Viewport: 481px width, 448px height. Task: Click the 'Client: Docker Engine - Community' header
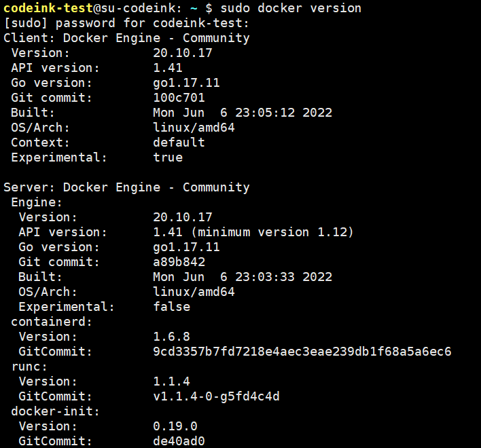pyautogui.click(x=126, y=38)
